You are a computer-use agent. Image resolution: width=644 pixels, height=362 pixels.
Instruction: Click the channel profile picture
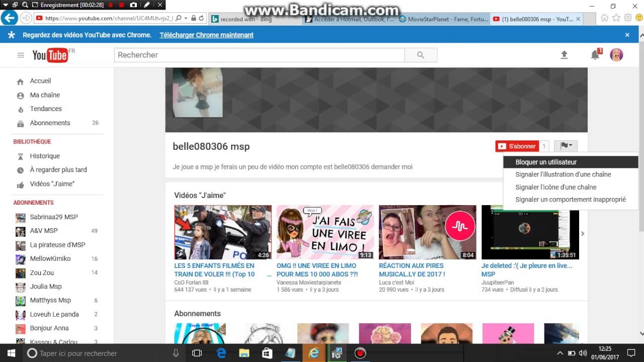coord(198,93)
